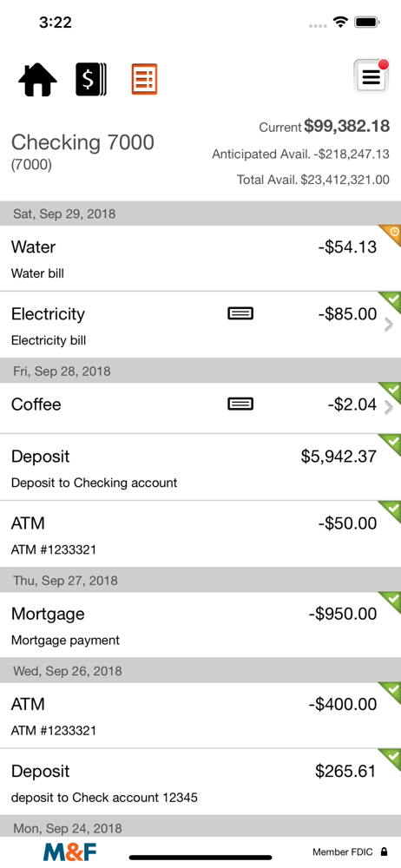The height and width of the screenshot is (868, 401).
Task: Tap the M&F logo in footer
Action: [x=69, y=852]
